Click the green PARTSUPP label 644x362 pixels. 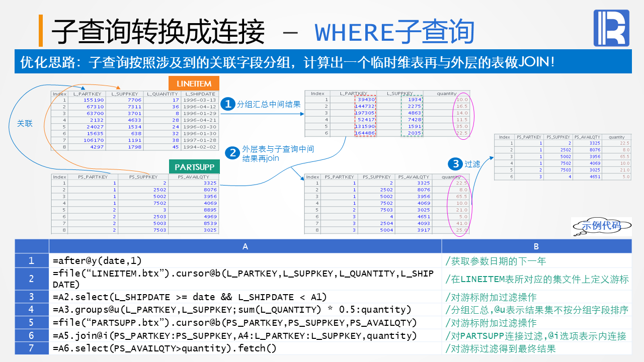point(194,167)
